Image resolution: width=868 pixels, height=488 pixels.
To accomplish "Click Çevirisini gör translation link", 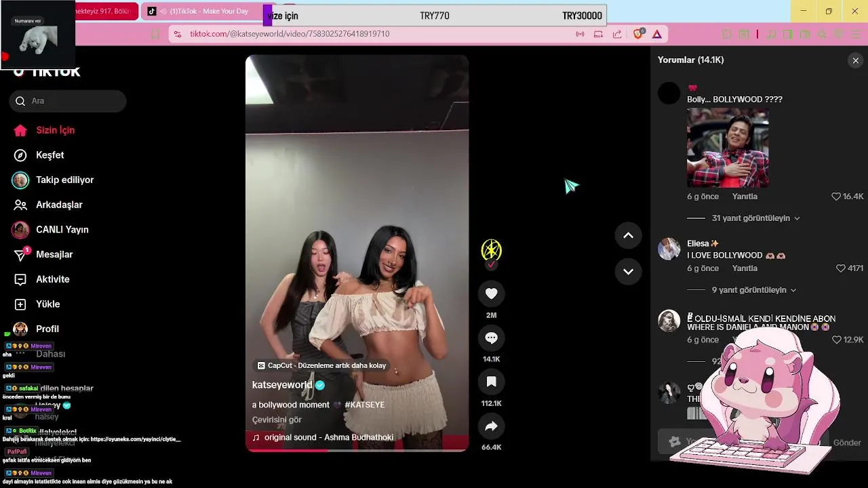I will click(277, 420).
